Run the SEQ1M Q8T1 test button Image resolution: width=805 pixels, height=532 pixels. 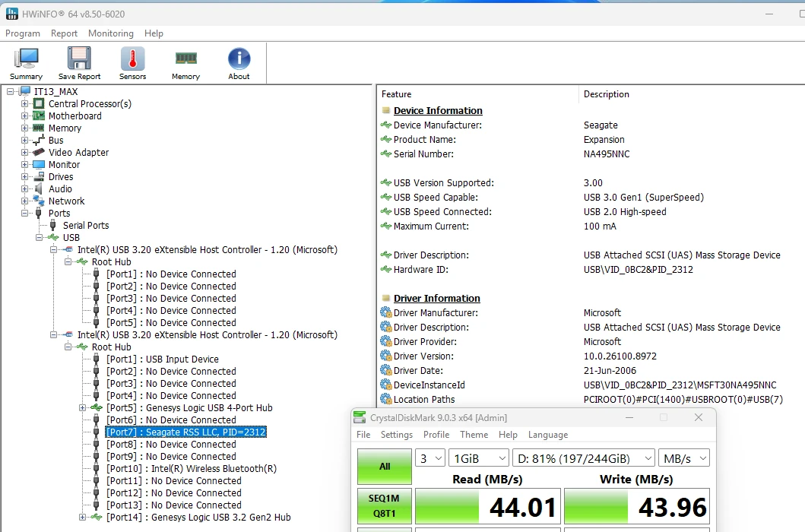pyautogui.click(x=385, y=506)
